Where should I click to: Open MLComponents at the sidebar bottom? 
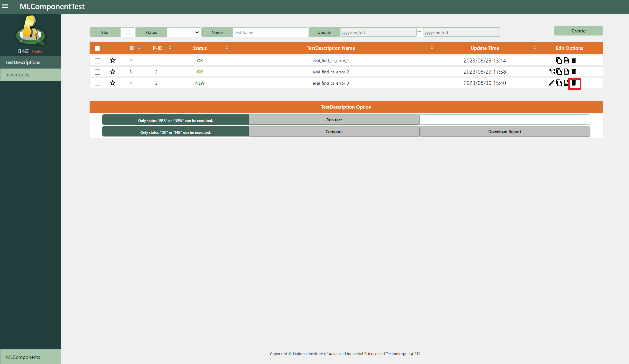tap(23, 357)
